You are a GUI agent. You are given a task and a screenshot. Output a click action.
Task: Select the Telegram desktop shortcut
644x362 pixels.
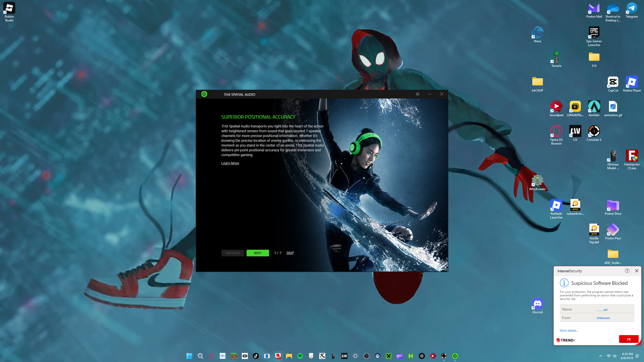point(632,11)
